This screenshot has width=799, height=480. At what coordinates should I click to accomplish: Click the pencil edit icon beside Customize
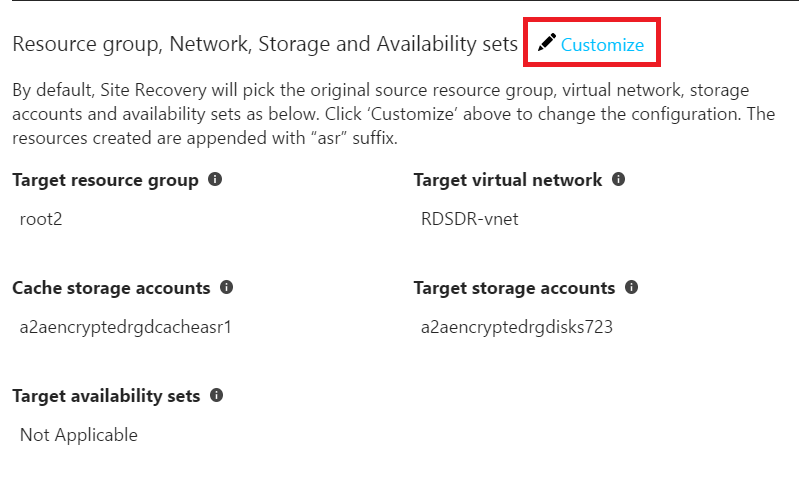(x=546, y=43)
